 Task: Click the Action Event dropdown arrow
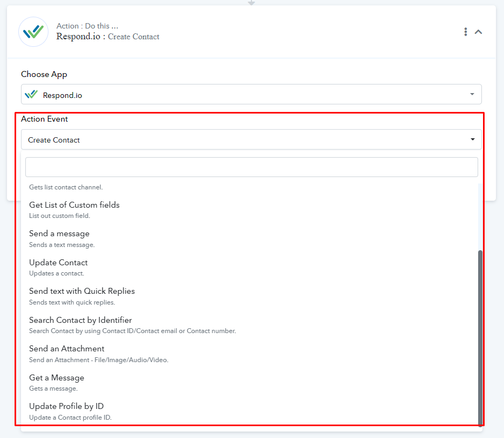(x=473, y=139)
